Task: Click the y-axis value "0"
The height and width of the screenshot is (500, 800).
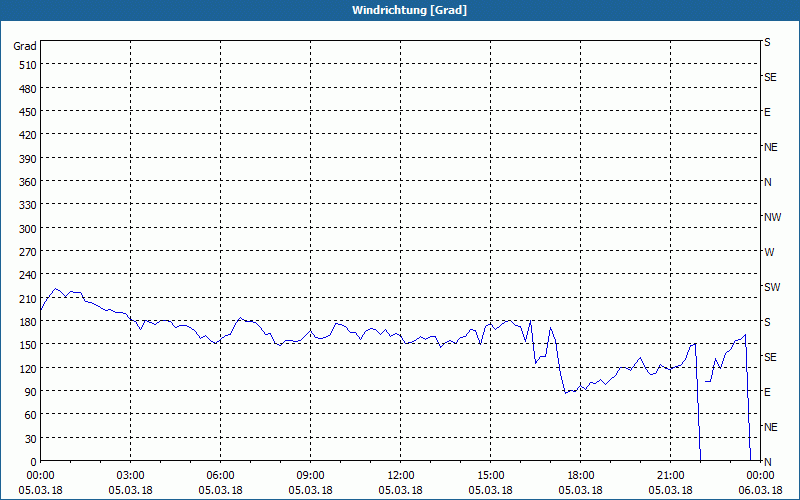Action: click(34, 462)
